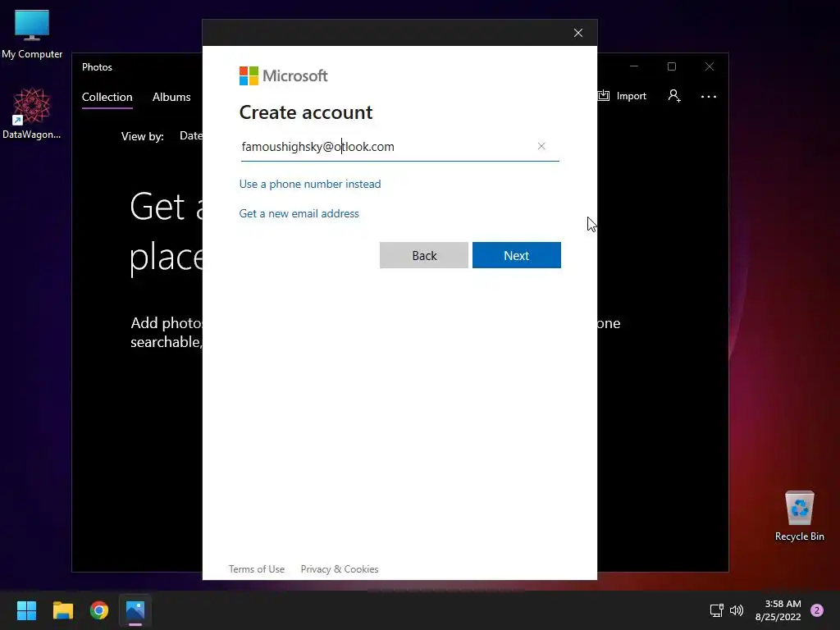Viewport: 840px width, 630px height.
Task: Minimize the Photos window
Action: point(634,66)
